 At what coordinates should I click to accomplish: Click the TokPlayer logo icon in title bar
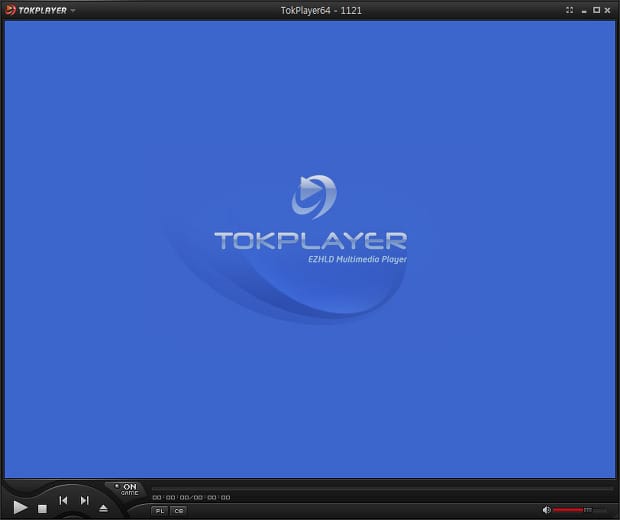[11, 10]
